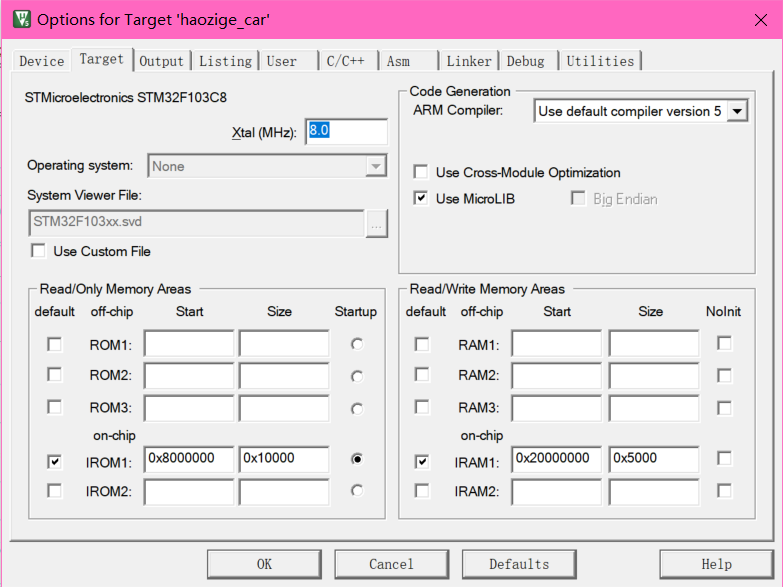This screenshot has width=783, height=587.
Task: Enable Use Cross-Module Optimization
Action: coord(421,172)
